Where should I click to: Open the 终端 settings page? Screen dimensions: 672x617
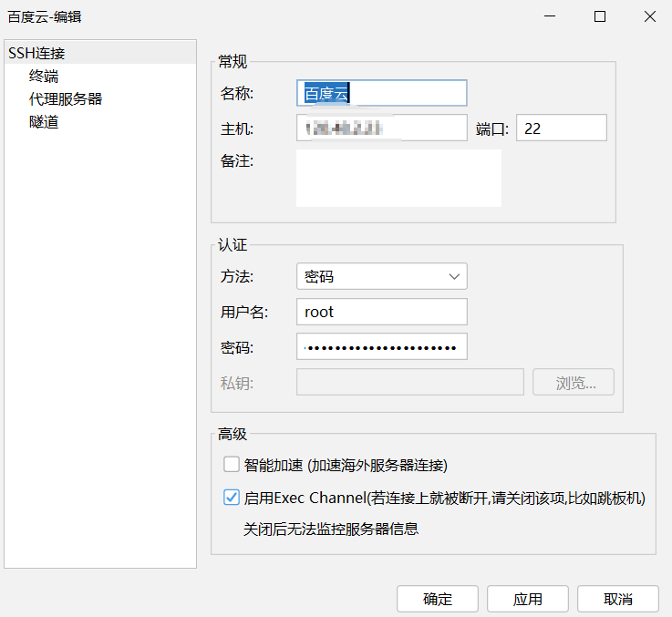44,77
